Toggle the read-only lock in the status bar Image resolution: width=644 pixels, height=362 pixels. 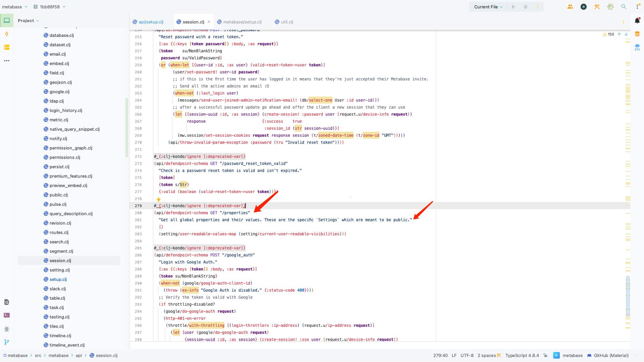tap(545, 355)
